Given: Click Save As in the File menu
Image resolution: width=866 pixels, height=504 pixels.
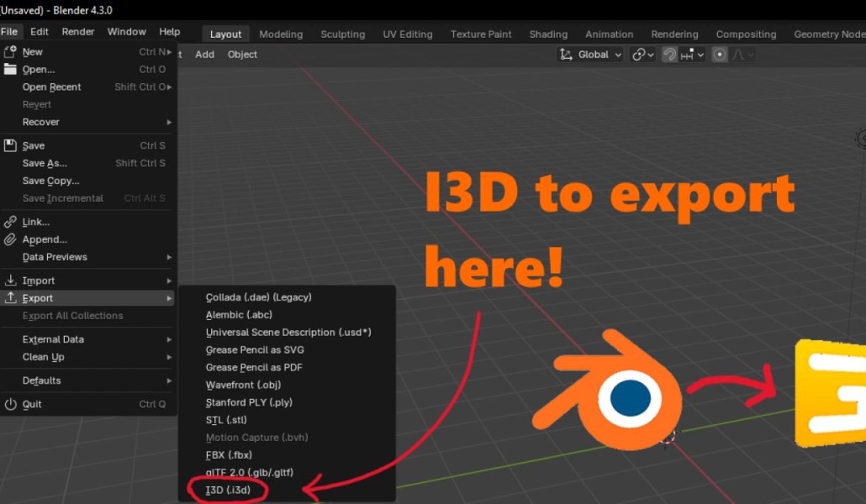Looking at the screenshot, I should (45, 163).
